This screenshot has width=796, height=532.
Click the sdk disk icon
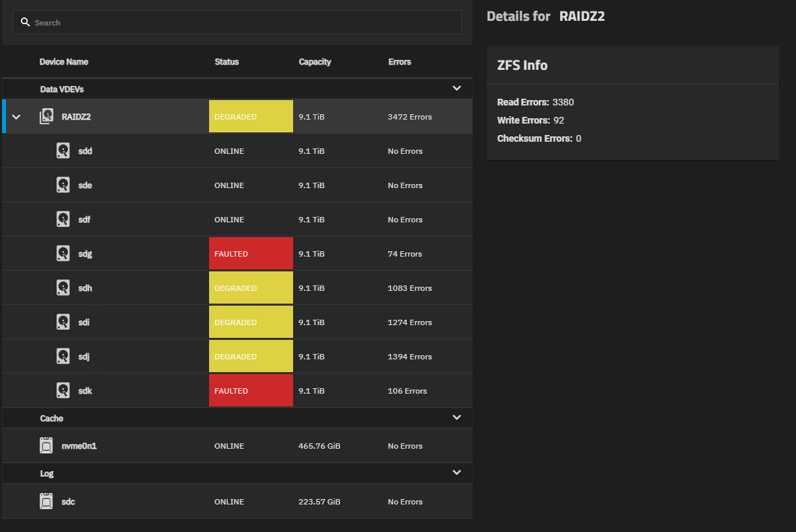point(63,390)
